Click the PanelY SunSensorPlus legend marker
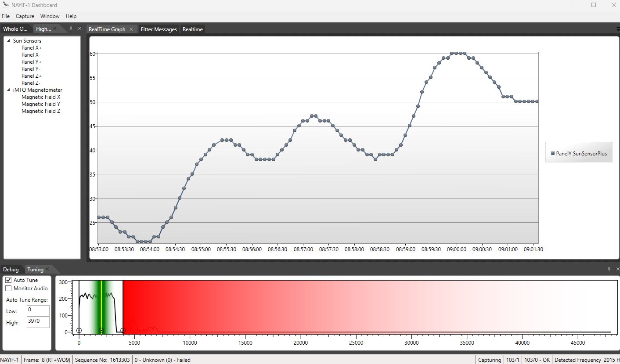Image resolution: width=620 pixels, height=364 pixels. (552, 152)
